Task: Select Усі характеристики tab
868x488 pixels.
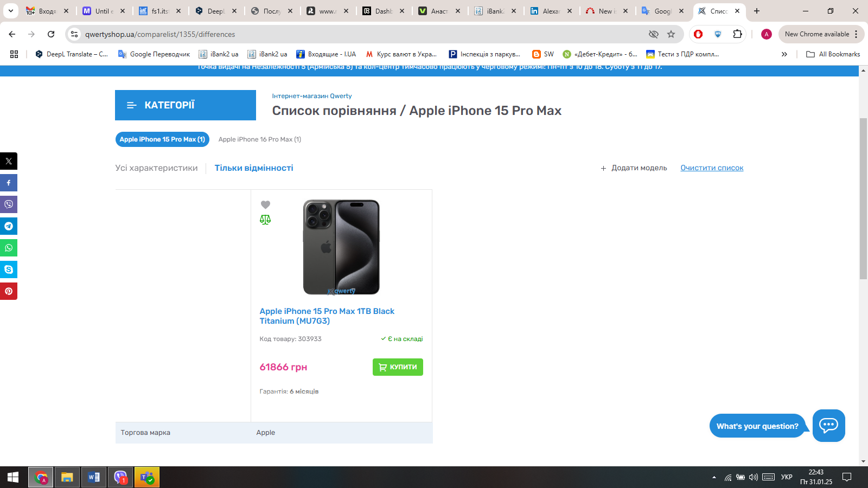Action: click(156, 168)
